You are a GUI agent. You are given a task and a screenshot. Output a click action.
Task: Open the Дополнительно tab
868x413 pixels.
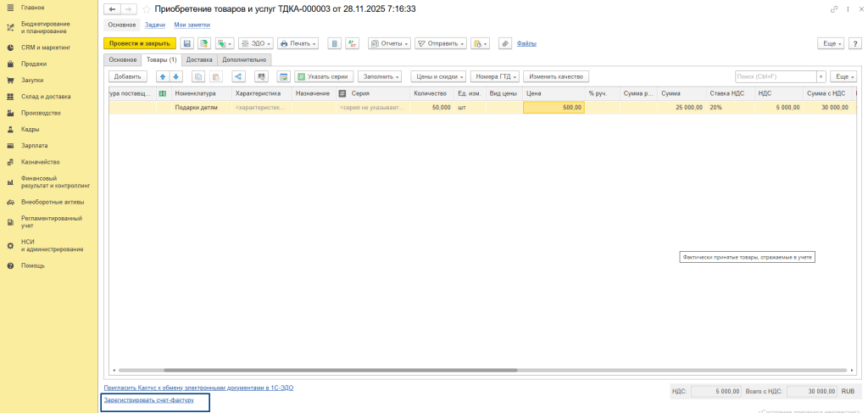245,59
